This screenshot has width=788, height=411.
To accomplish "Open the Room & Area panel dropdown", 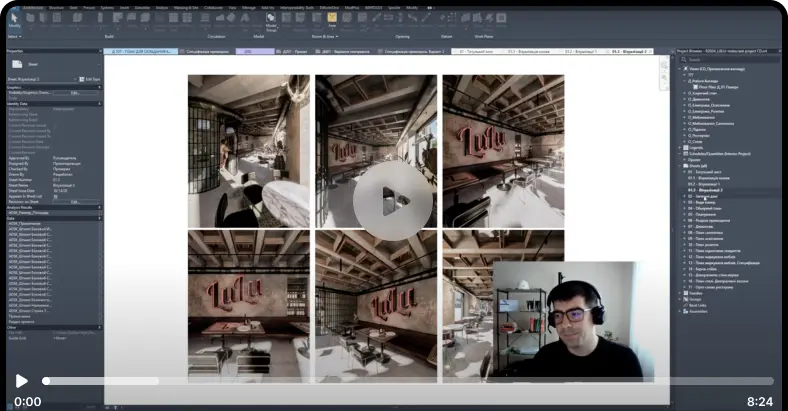I will click(325, 37).
